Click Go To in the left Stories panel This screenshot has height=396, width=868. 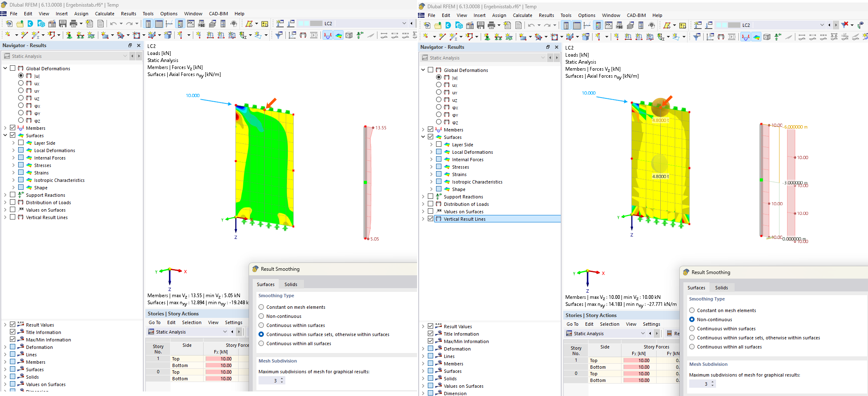point(154,322)
